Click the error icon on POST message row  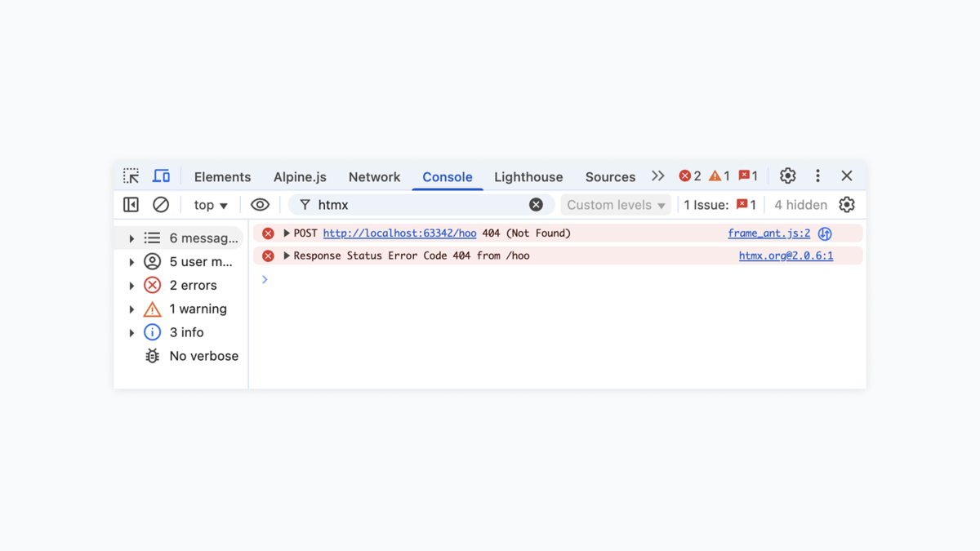[x=268, y=233]
